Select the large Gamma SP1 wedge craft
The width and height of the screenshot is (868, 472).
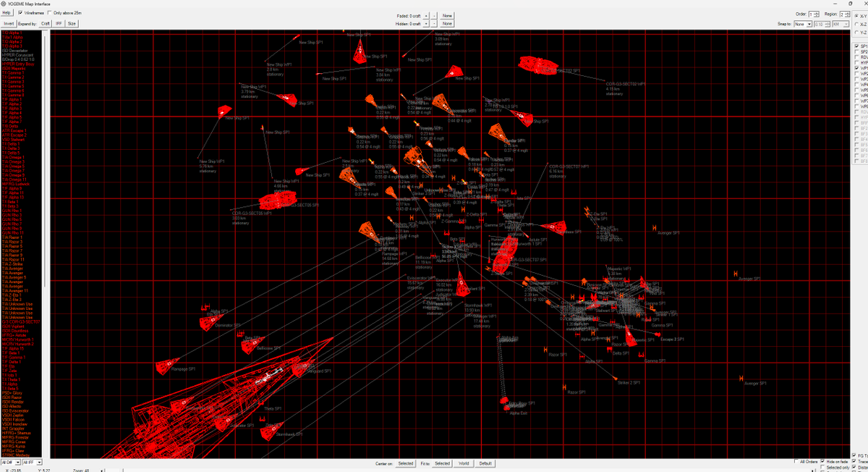(631, 335)
